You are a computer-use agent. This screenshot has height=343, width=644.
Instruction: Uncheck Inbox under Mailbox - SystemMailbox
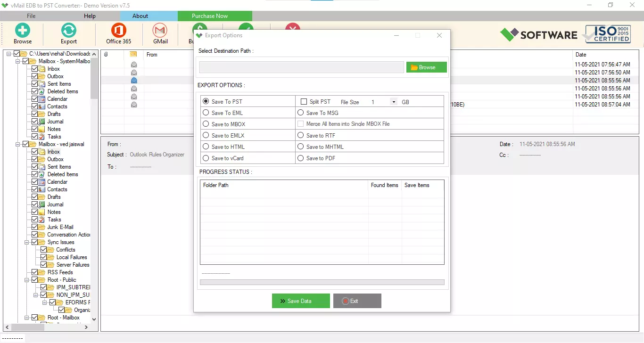[x=35, y=68]
